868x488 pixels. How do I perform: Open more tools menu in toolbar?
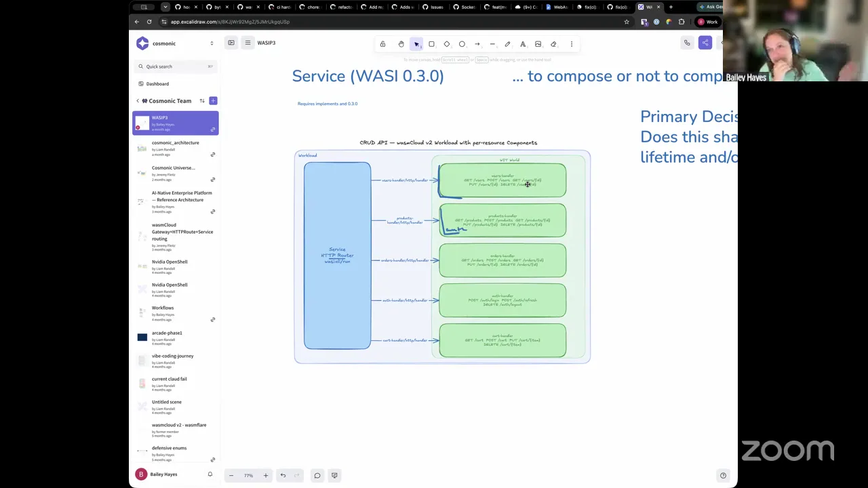[x=571, y=44]
